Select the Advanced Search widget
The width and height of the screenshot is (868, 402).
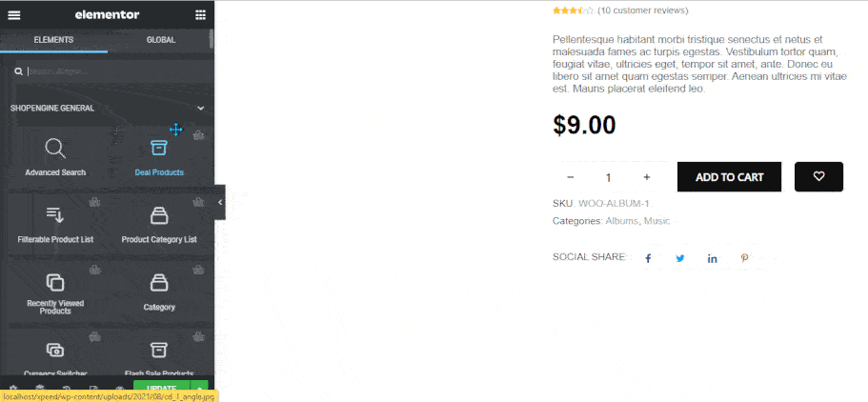pyautogui.click(x=55, y=157)
